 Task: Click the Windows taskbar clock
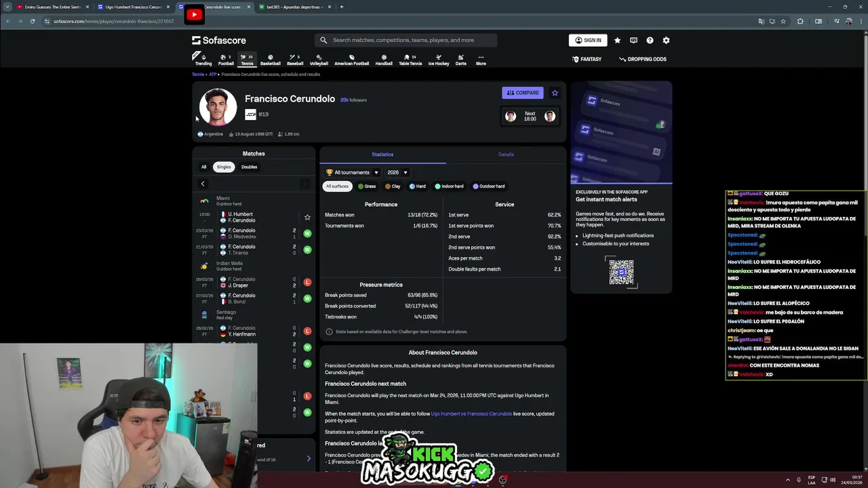point(852,480)
